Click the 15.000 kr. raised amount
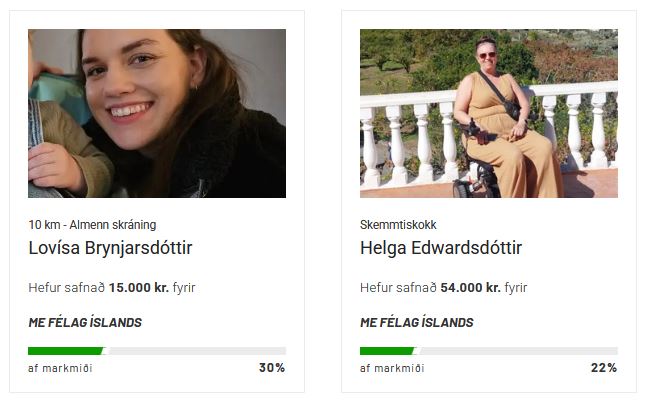Viewport: 646px width, 403px height. click(x=139, y=288)
